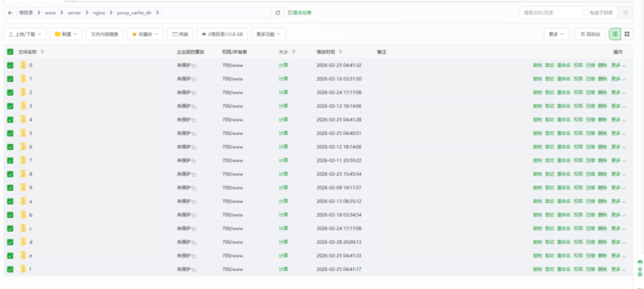The image size is (644, 289).
Task: Switch to grid view layout
Action: tap(627, 34)
